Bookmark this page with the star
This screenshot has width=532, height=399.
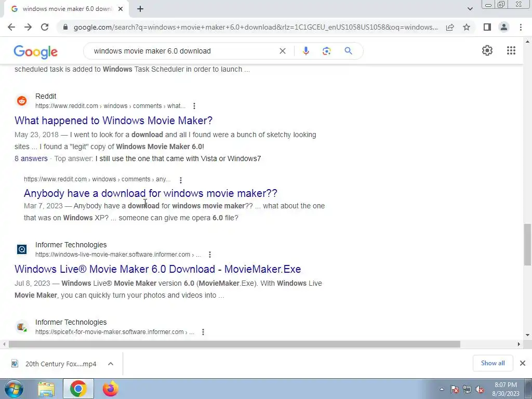[x=467, y=27]
